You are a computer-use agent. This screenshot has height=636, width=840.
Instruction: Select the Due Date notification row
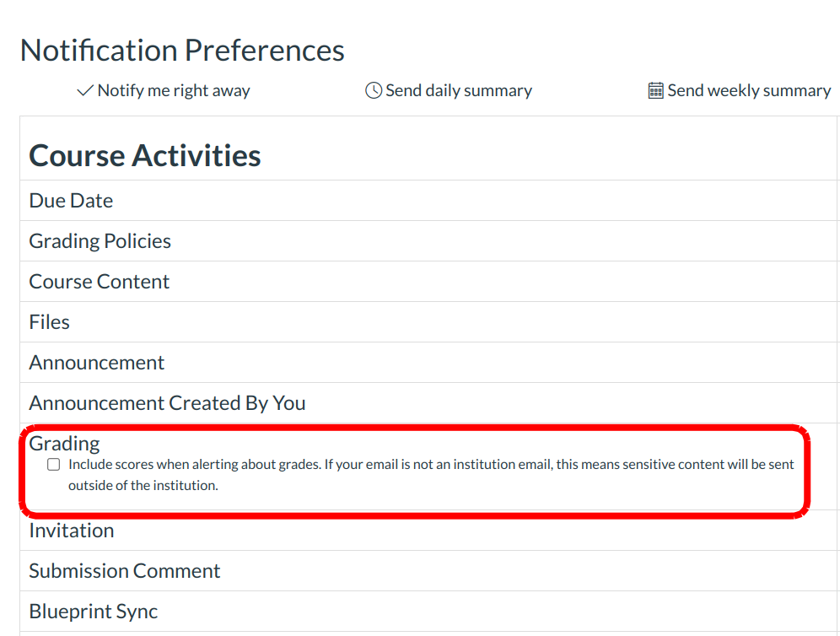pos(71,201)
